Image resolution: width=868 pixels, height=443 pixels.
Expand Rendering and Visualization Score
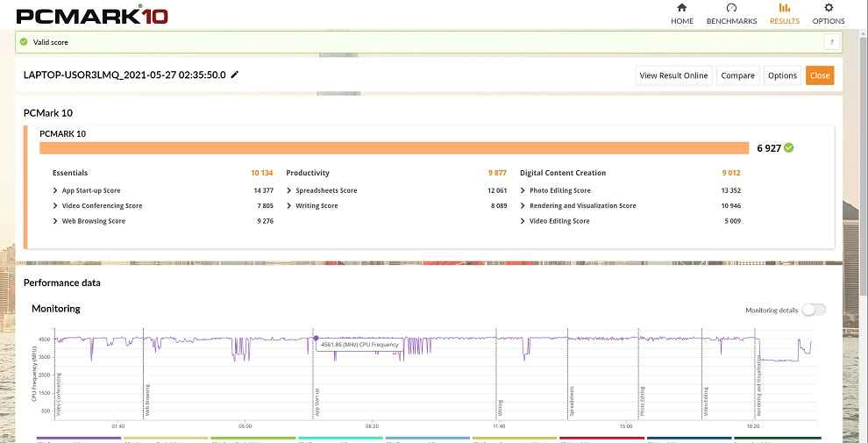pyautogui.click(x=523, y=206)
